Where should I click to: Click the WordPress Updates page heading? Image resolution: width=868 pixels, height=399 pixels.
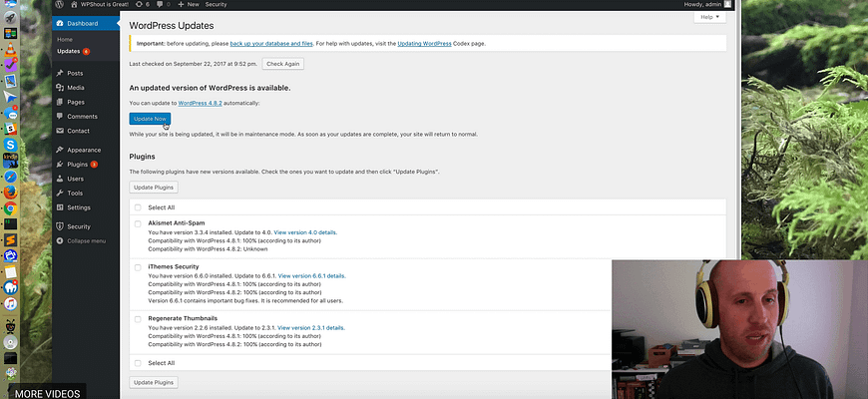click(171, 26)
